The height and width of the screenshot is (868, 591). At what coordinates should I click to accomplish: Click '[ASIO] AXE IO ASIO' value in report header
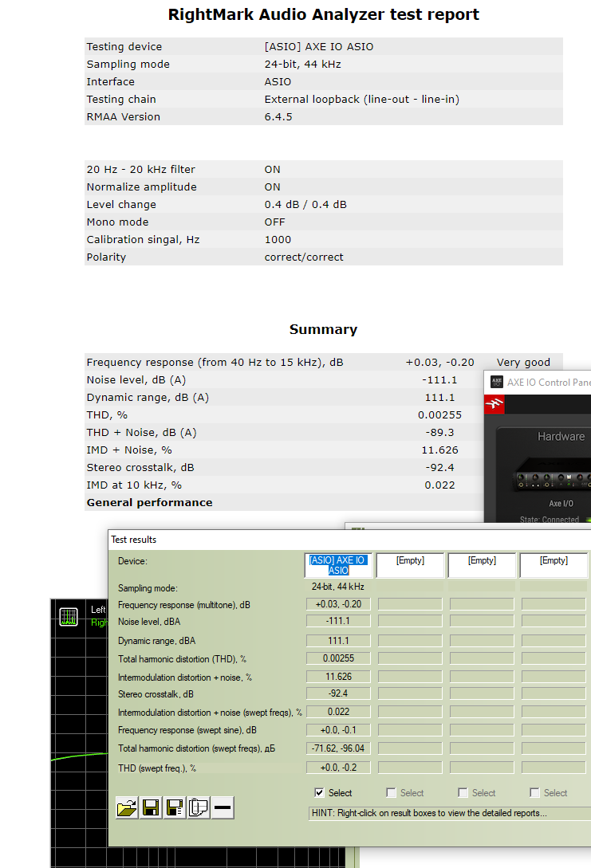(319, 46)
